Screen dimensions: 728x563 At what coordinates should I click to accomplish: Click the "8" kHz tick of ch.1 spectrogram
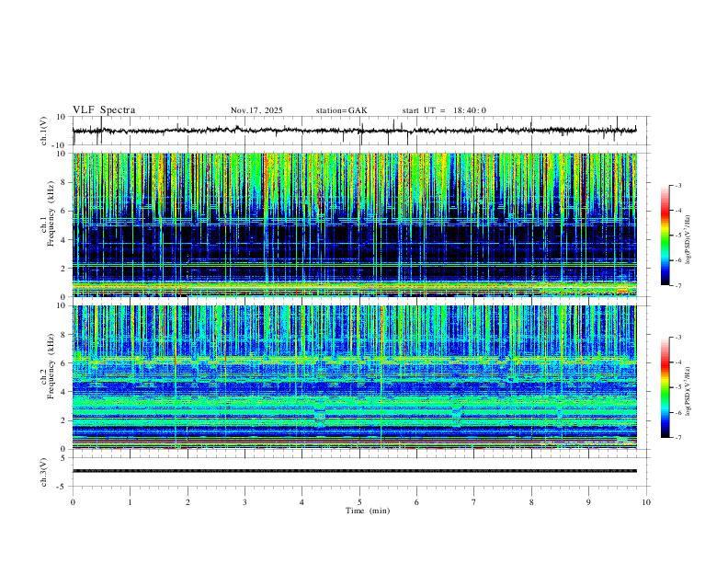coord(64,182)
